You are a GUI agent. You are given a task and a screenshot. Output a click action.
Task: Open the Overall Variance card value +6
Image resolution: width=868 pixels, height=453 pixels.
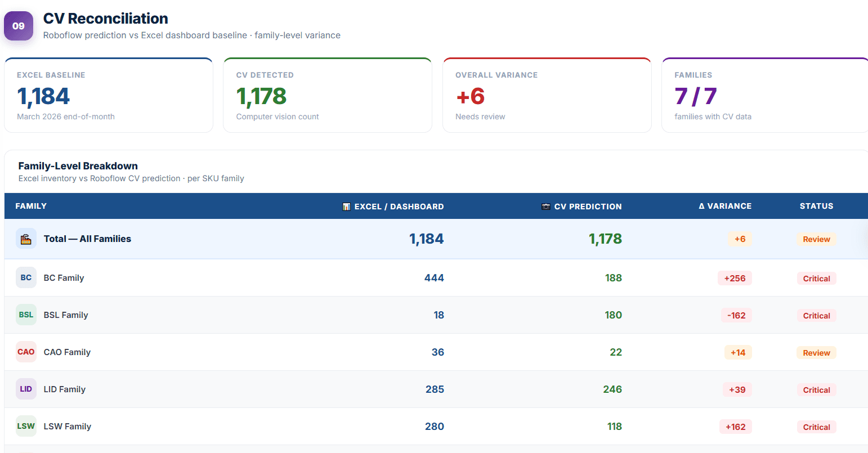pyautogui.click(x=471, y=96)
